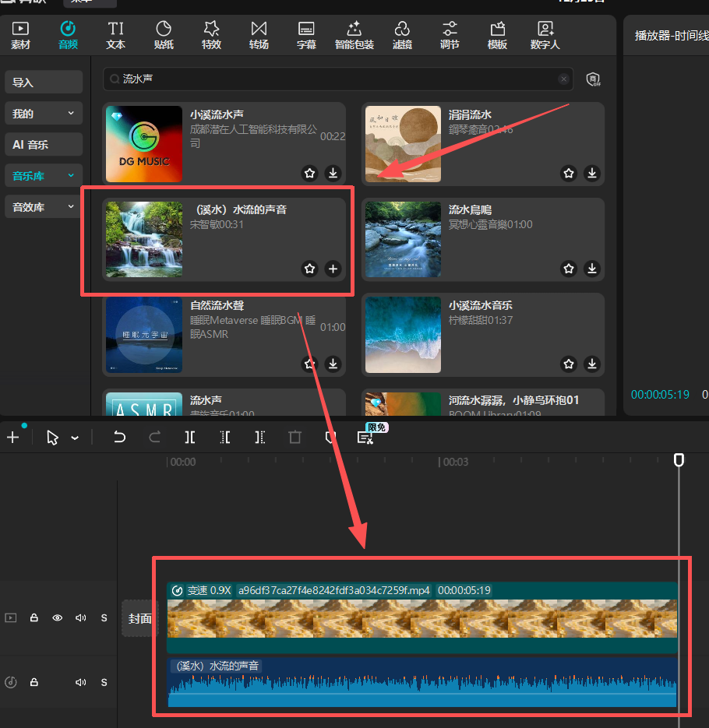Screen dimensions: 709x728
Task: Download the 流水鳥鳴 track
Action: pyautogui.click(x=592, y=269)
